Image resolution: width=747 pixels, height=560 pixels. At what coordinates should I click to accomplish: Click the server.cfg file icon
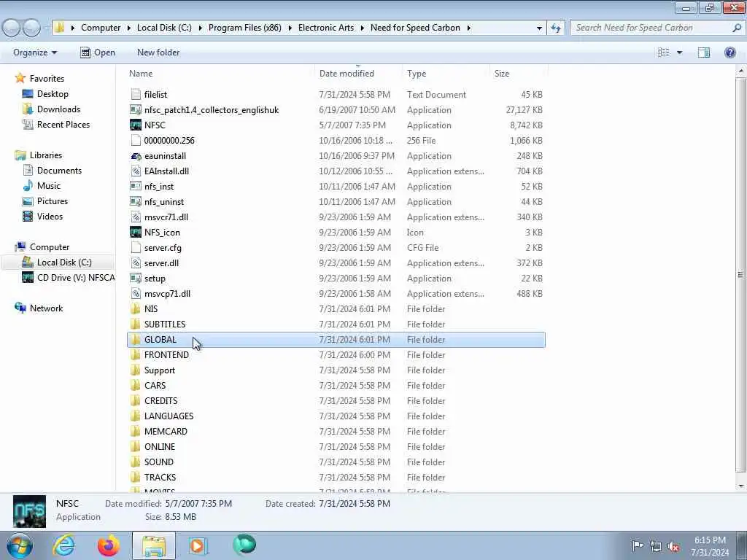point(136,248)
